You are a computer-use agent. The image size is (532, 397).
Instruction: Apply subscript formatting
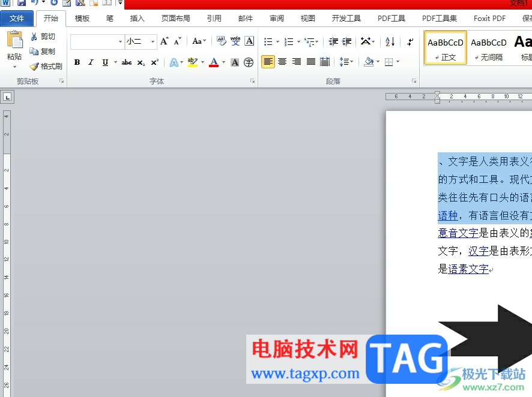pos(141,62)
